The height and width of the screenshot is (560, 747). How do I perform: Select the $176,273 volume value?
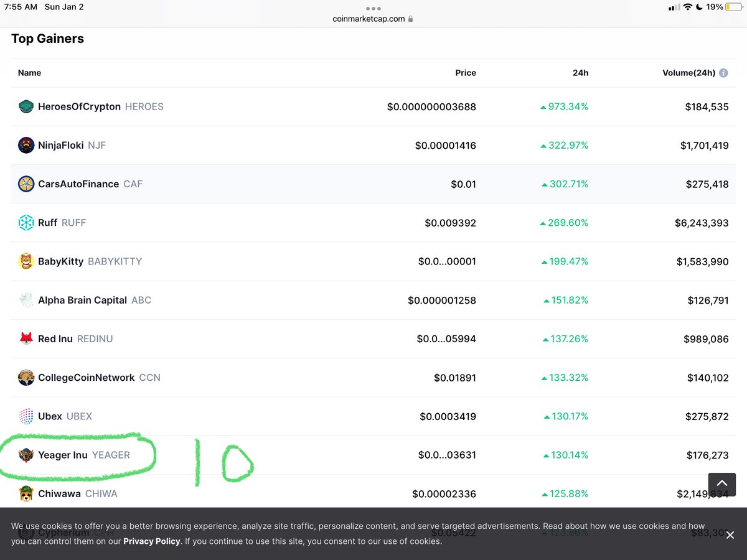click(708, 455)
